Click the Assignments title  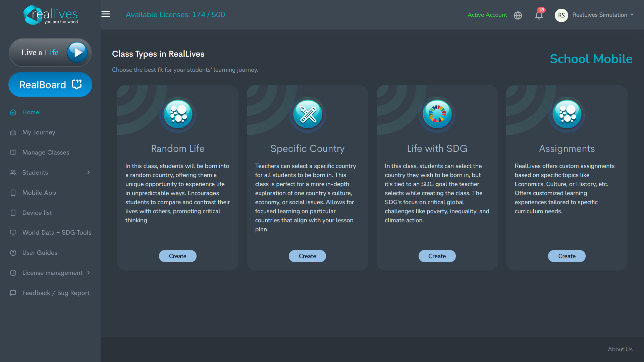tap(567, 148)
